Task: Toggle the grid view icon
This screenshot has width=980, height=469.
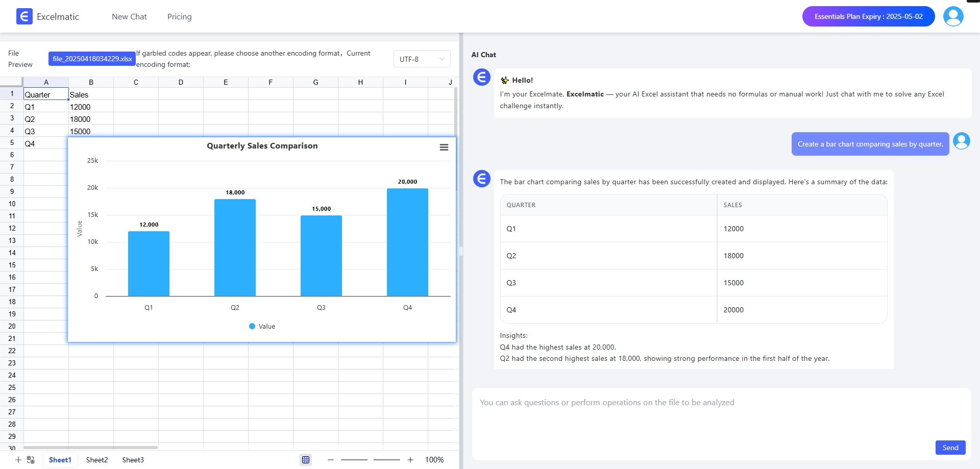Action: 306,460
